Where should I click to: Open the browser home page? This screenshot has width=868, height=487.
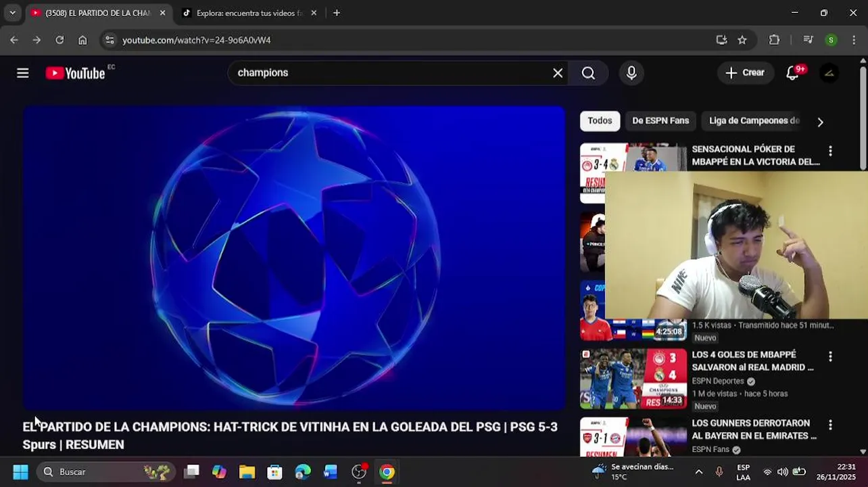(x=82, y=40)
